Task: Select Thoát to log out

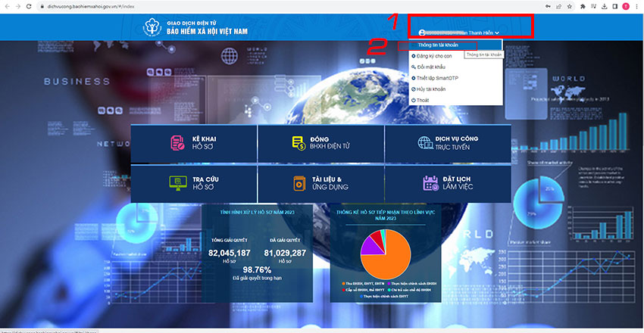Action: (x=455, y=100)
